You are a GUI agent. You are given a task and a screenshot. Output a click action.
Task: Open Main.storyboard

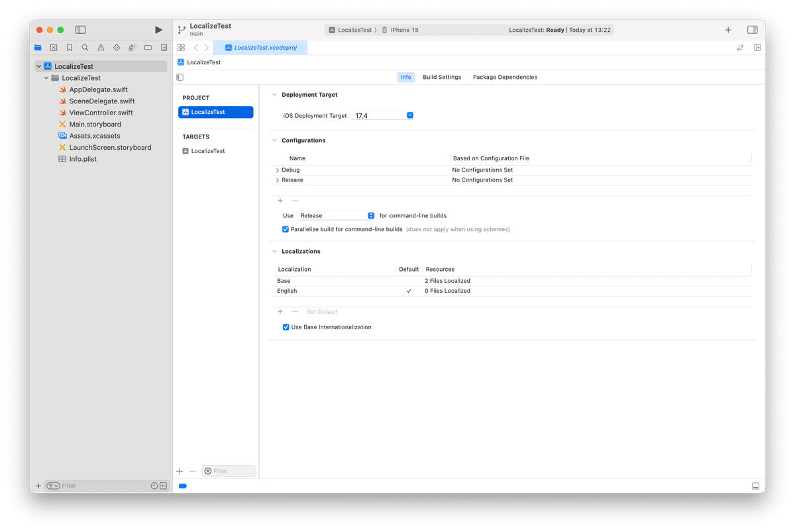click(95, 125)
